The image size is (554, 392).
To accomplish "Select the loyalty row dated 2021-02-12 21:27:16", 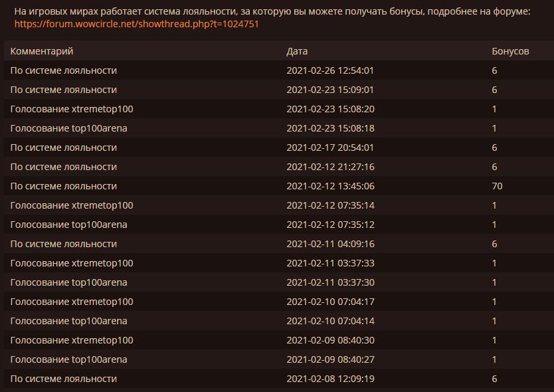I will click(x=279, y=167).
